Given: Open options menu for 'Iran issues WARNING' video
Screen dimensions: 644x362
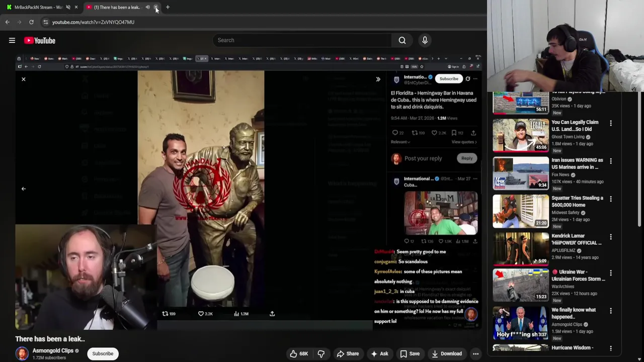Looking at the screenshot, I should [611, 161].
